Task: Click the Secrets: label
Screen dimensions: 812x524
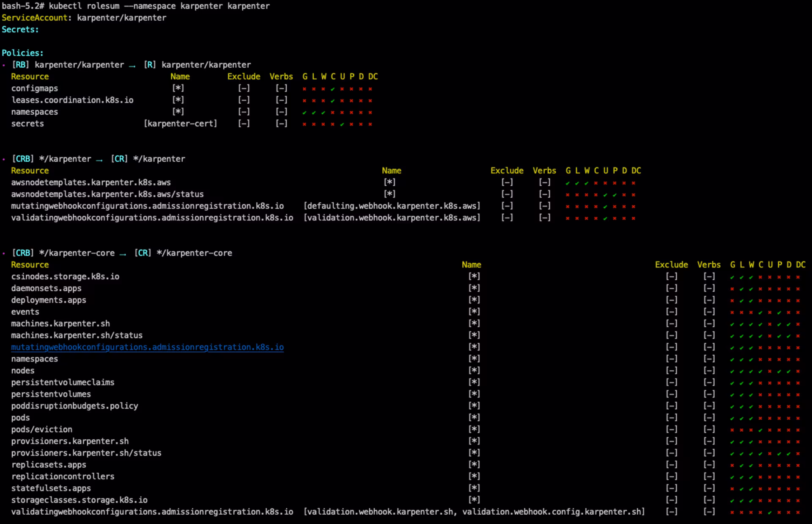Action: [x=20, y=30]
